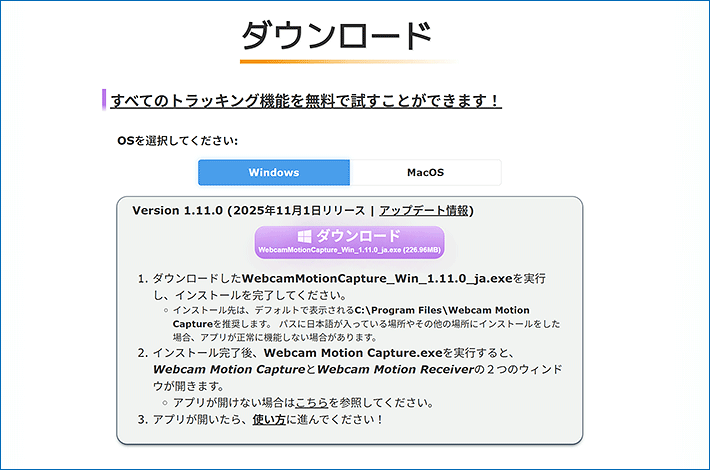
Task: Click the Webcam Motion Capture.exe text
Action: pyautogui.click(x=353, y=353)
